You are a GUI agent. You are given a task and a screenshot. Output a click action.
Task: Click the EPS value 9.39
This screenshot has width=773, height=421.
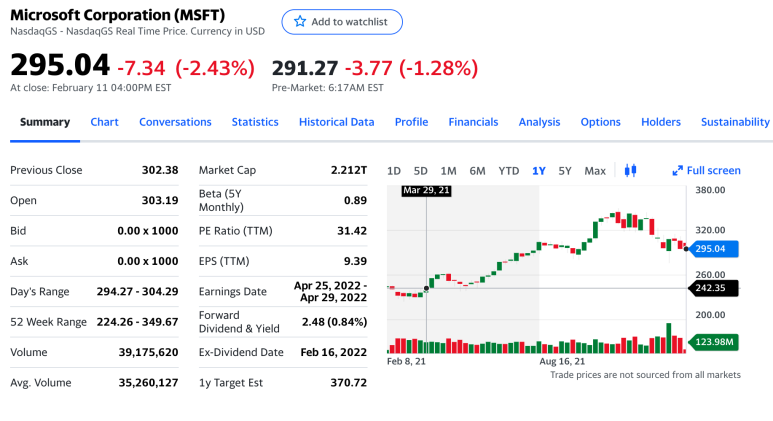click(355, 261)
